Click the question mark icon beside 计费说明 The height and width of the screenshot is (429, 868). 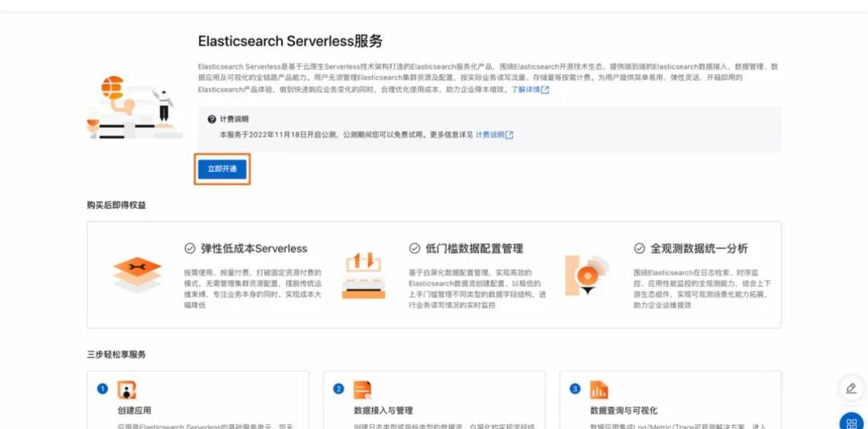click(211, 119)
